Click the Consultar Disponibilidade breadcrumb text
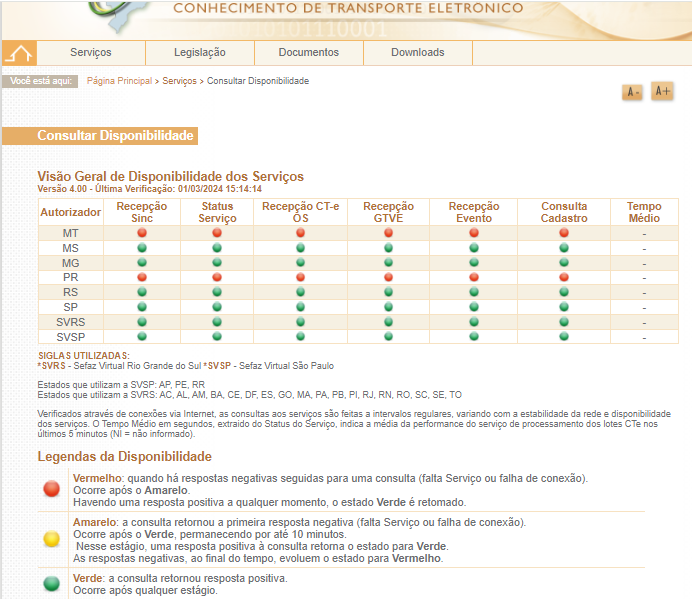 (258, 81)
